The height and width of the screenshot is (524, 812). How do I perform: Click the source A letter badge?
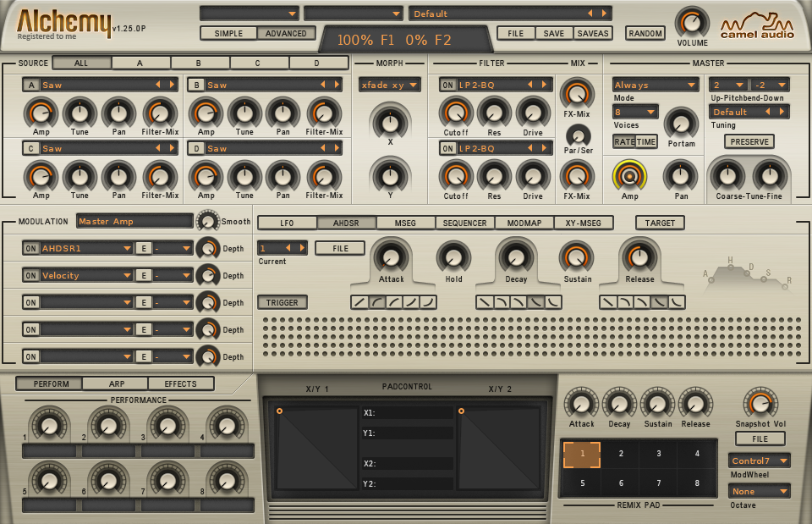tap(31, 85)
